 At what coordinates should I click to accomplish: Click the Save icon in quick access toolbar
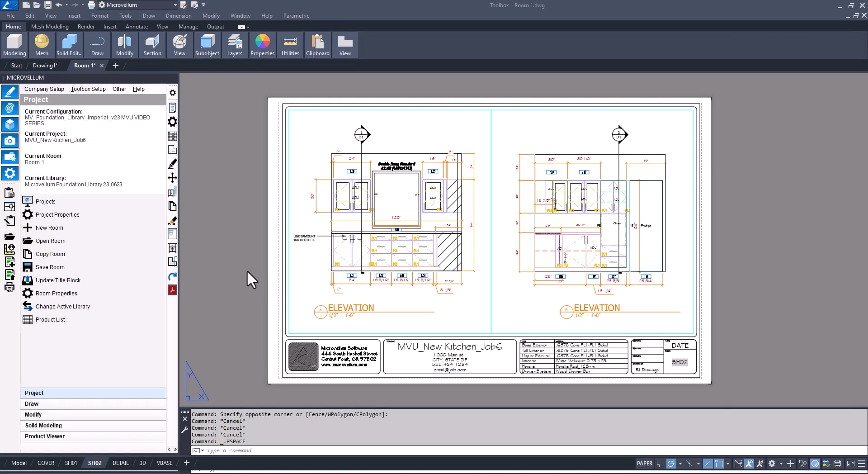click(x=47, y=5)
